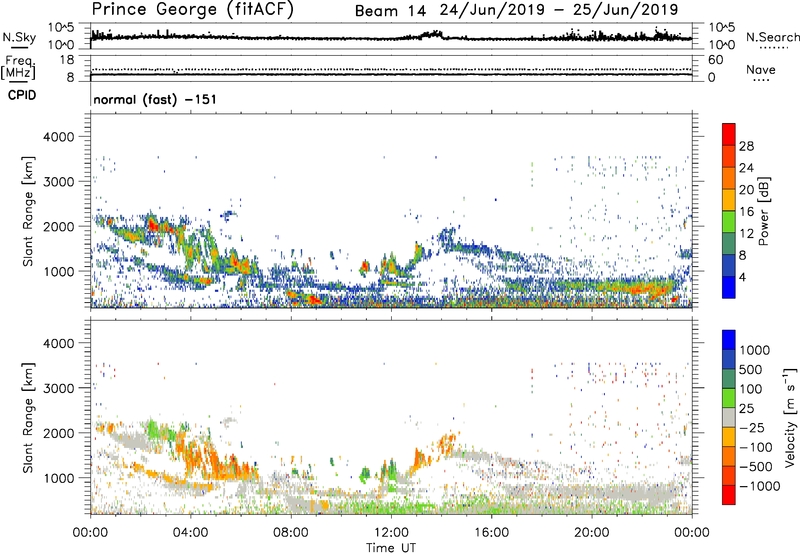Click the gray -25 to 25 velocity color segment
The width and height of the screenshot is (800, 554).
click(729, 418)
